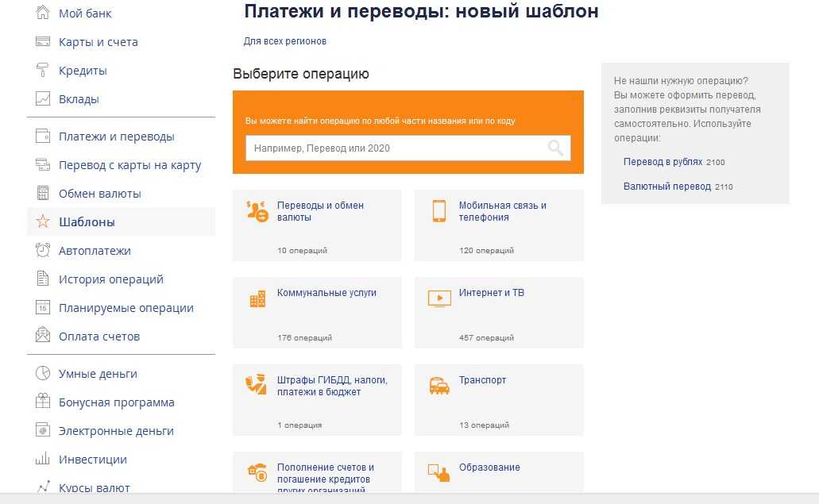Screen dimensions: 819x504
Task: Click the taxi icon for Транспорт
Action: pyautogui.click(x=439, y=386)
